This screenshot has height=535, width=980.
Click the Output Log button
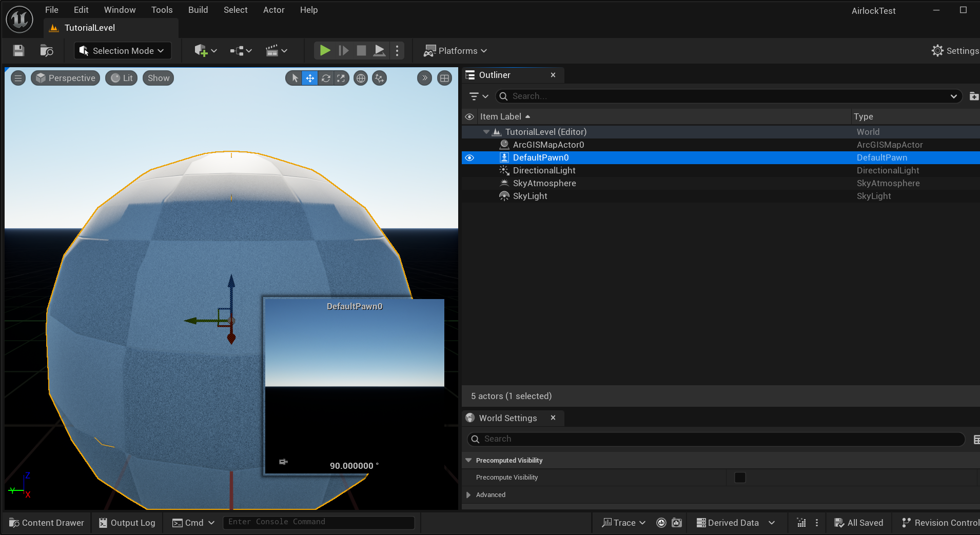point(127,523)
